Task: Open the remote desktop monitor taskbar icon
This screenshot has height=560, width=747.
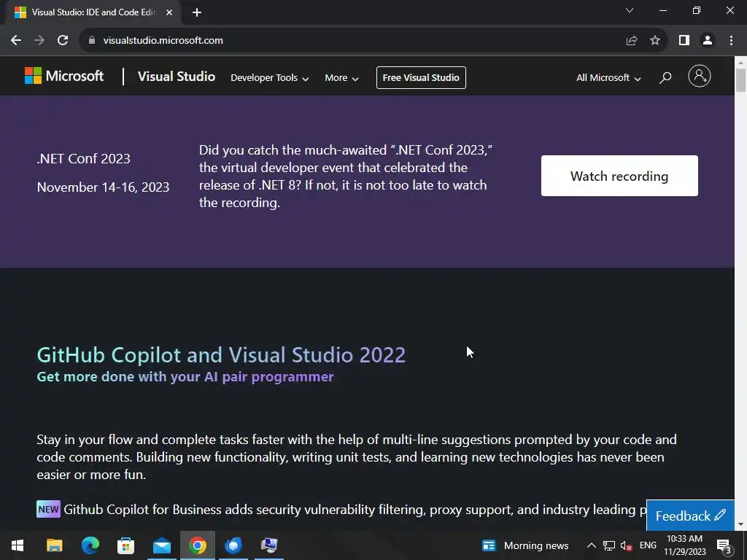Action: click(269, 545)
